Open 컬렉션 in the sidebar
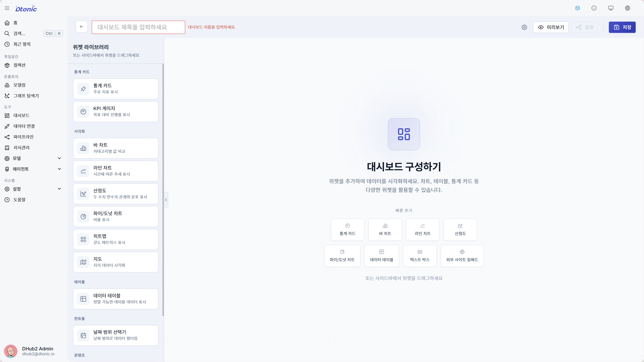This screenshot has width=644, height=362. (34, 65)
